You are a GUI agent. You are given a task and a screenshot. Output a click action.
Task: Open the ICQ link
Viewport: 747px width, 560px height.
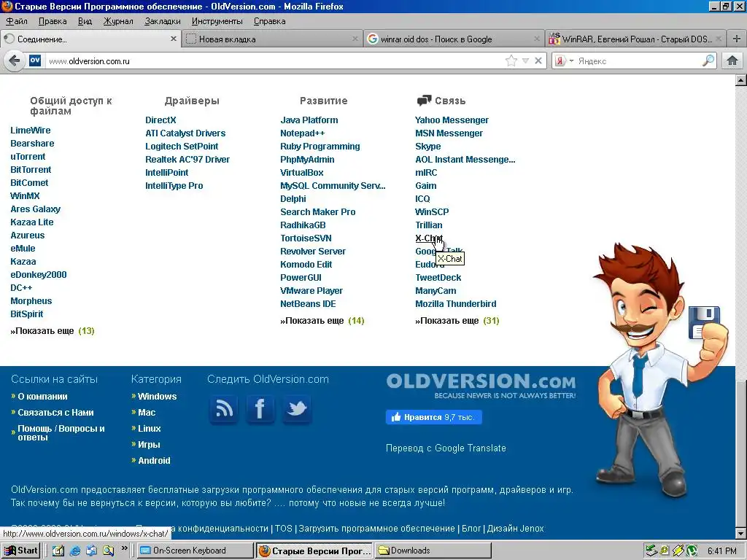[422, 199]
